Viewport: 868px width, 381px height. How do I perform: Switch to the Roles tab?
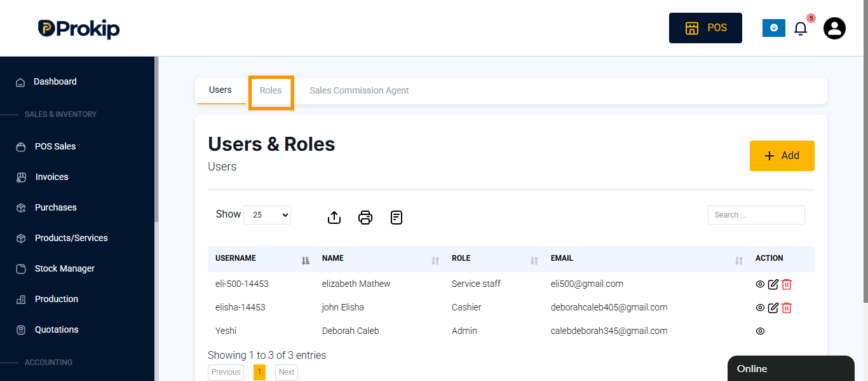tap(271, 90)
